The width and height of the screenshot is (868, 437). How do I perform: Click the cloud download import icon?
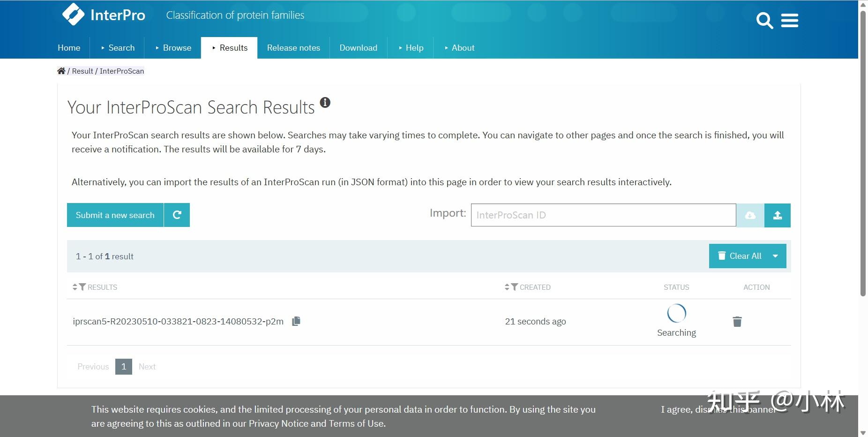click(x=750, y=215)
